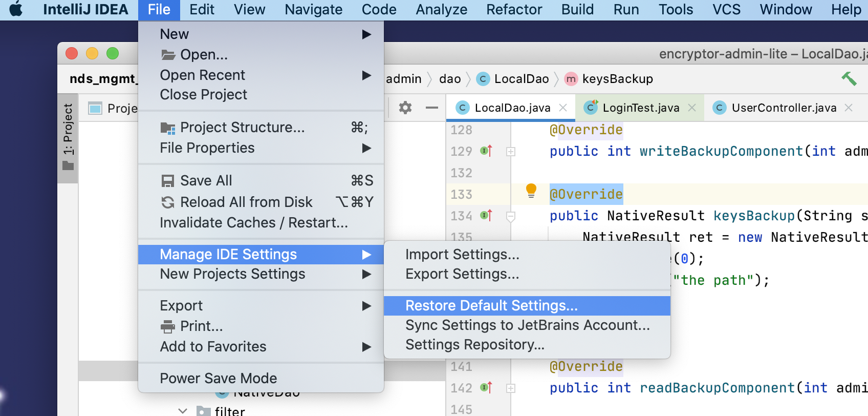868x416 pixels.
Task: Click the yellow lightbulb intention icon
Action: [531, 191]
